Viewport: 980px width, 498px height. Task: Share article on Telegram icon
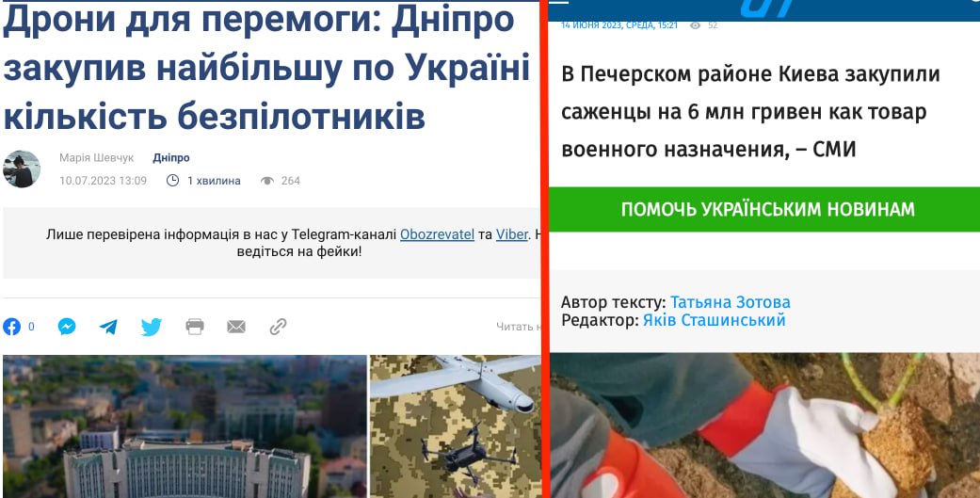(108, 327)
